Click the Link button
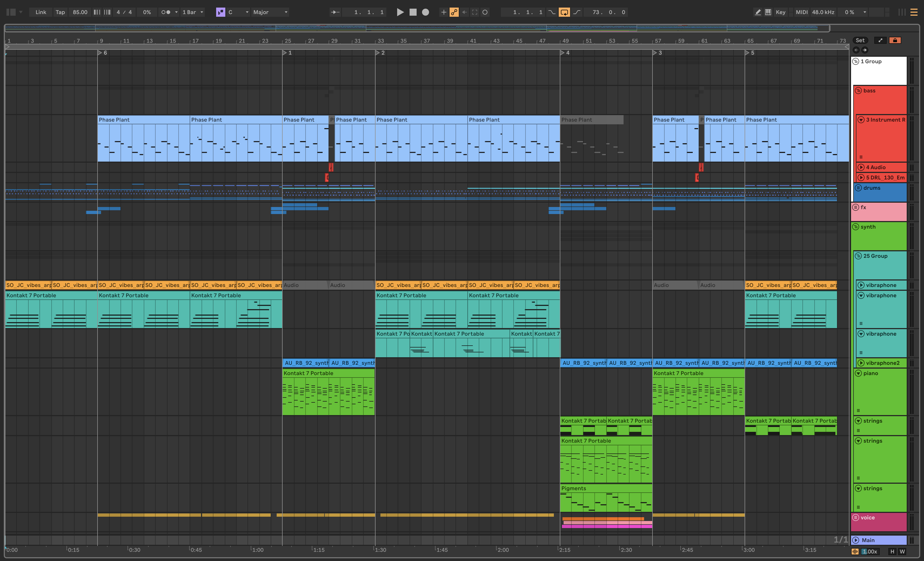The height and width of the screenshot is (561, 924). point(41,12)
